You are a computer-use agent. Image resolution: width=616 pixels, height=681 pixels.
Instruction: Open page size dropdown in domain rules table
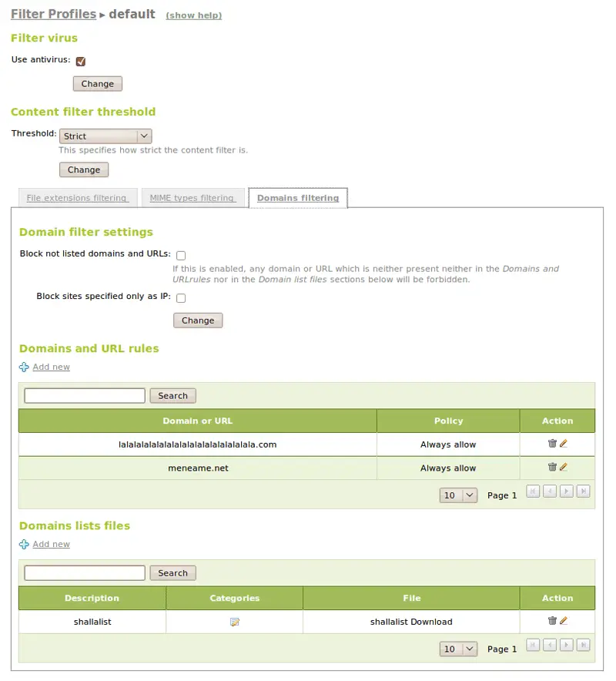coord(458,495)
